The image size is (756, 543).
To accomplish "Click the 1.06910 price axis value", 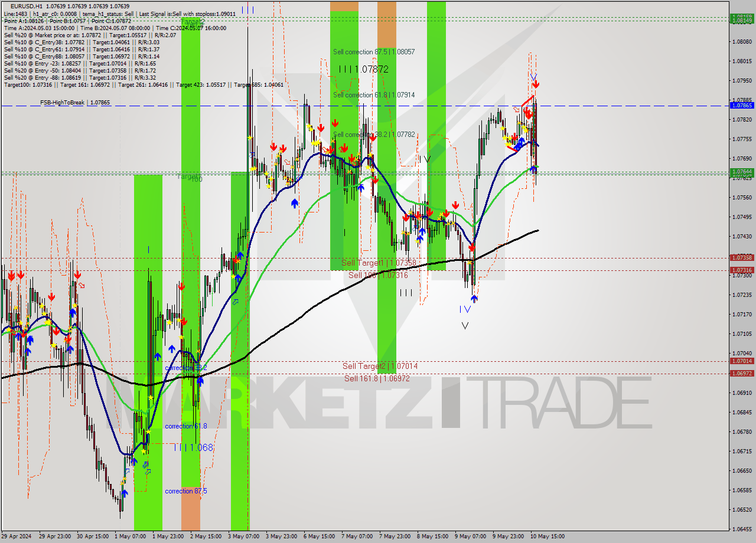I will coord(742,392).
